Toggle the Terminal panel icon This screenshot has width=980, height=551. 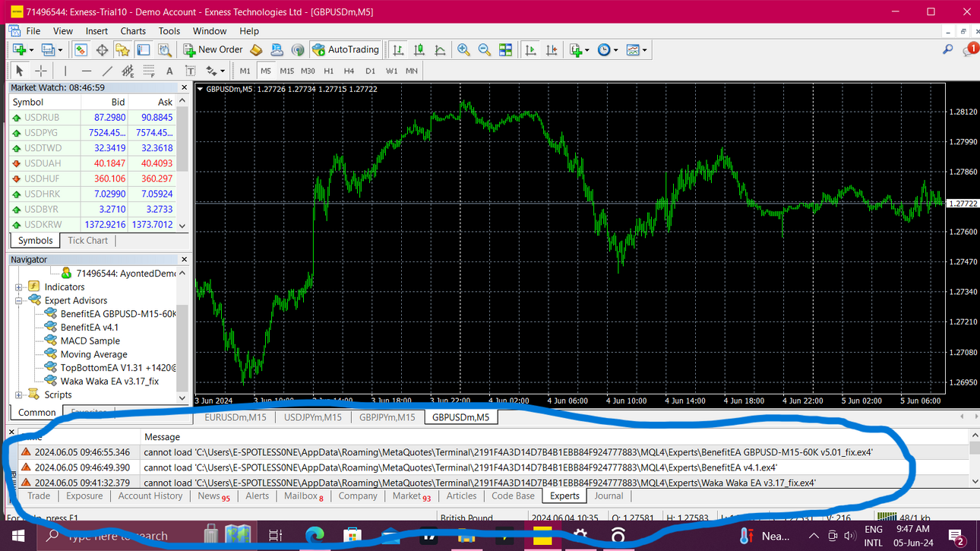coord(144,49)
